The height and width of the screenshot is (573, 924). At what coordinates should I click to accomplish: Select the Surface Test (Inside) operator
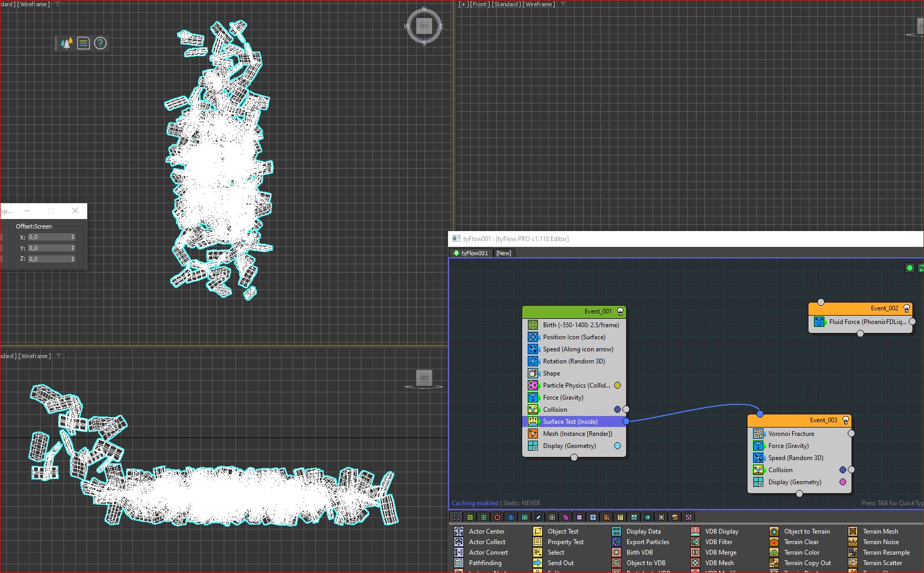570,422
